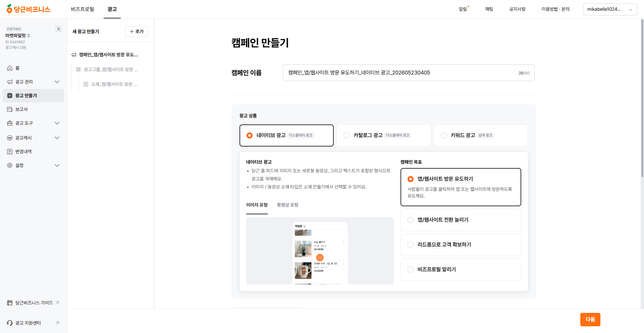The image size is (644, 333).
Task: Expand the 광고 관리 submenu chevron
Action: 57,82
